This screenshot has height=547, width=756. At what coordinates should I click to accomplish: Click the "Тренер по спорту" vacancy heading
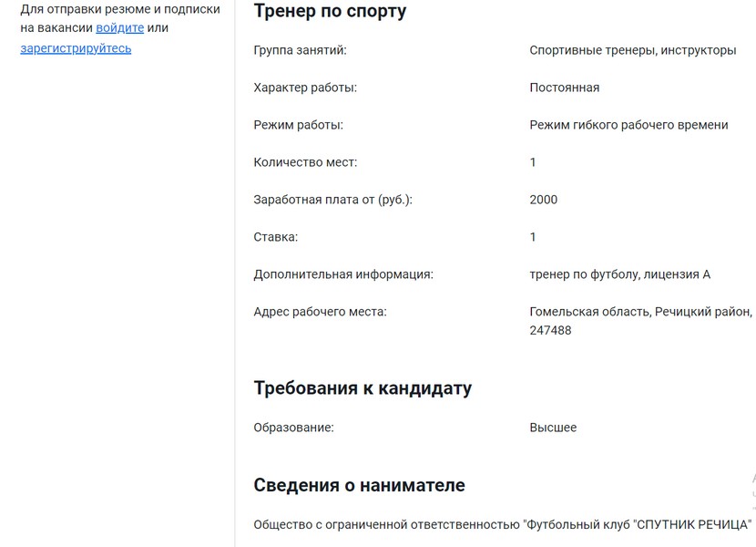pos(330,12)
